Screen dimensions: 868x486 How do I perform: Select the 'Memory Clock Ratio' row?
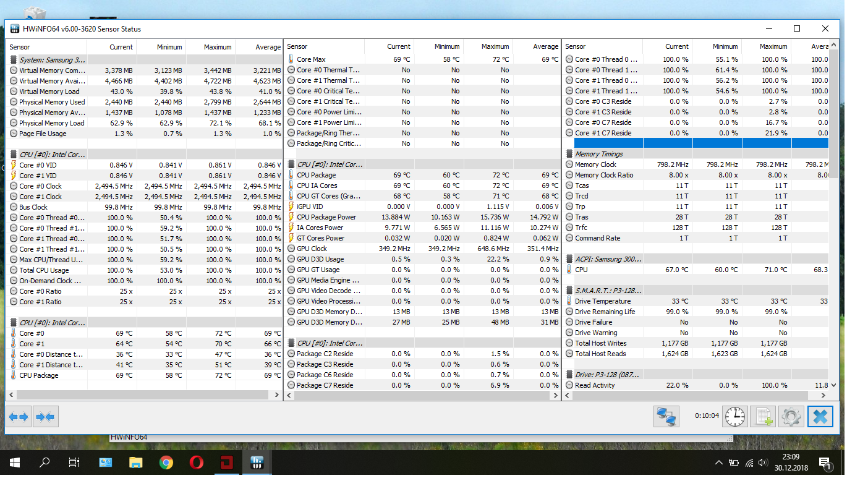(x=697, y=175)
